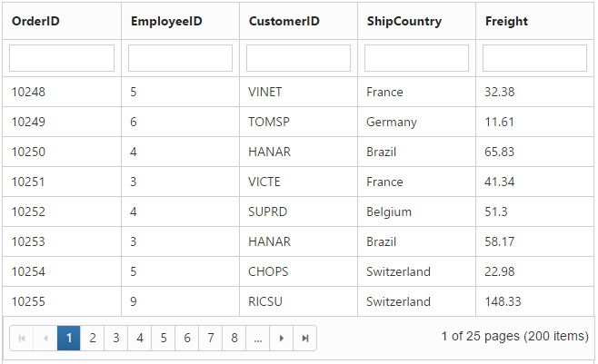Click the current page 1 button
The height and width of the screenshot is (364, 598).
69,339
